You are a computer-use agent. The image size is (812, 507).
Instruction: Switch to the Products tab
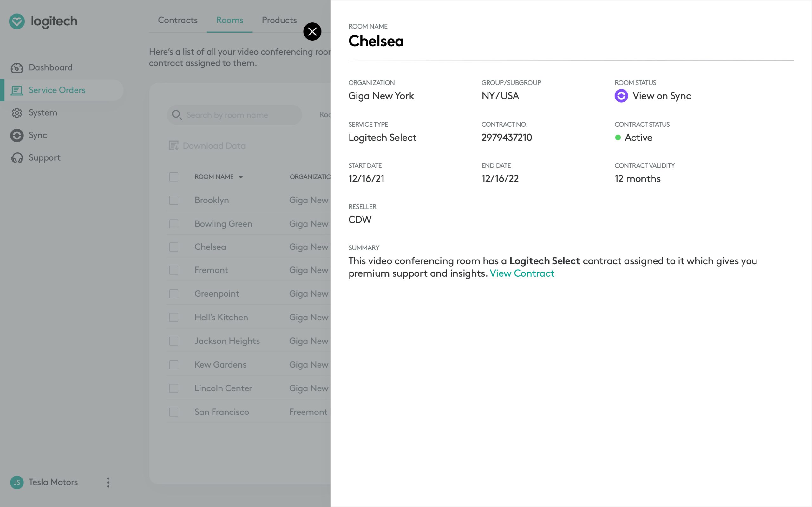(279, 21)
